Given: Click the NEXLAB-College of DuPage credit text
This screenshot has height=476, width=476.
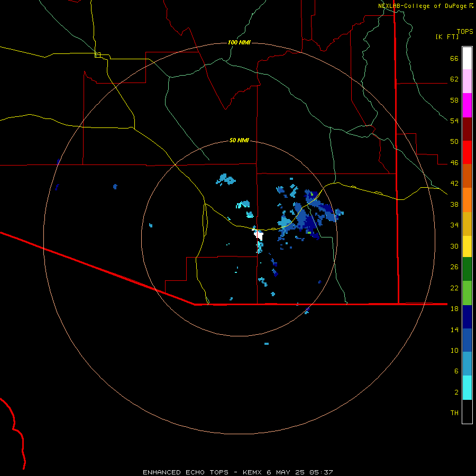Looking at the screenshot, I should 422,6.
